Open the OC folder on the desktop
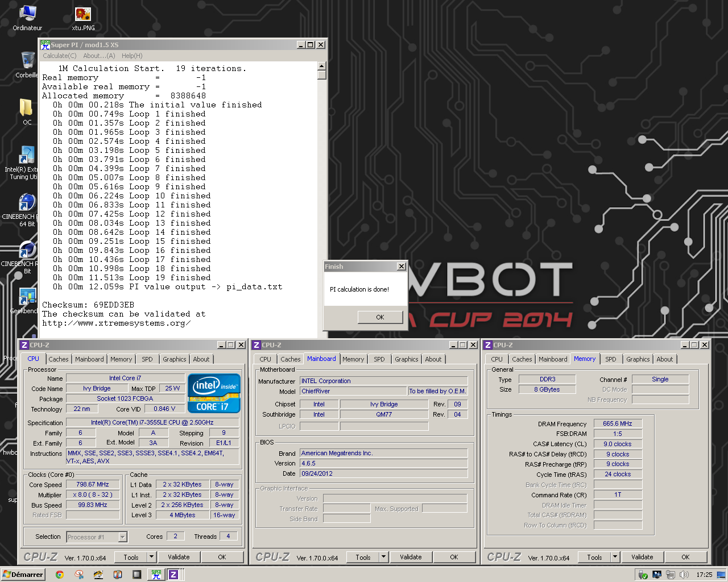Screen dimensions: 728x582 coord(27,111)
